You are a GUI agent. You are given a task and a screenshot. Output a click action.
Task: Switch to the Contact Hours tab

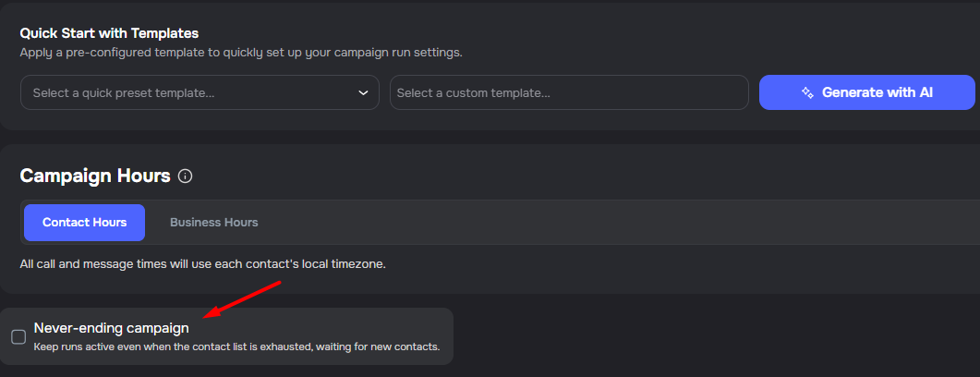coord(84,223)
